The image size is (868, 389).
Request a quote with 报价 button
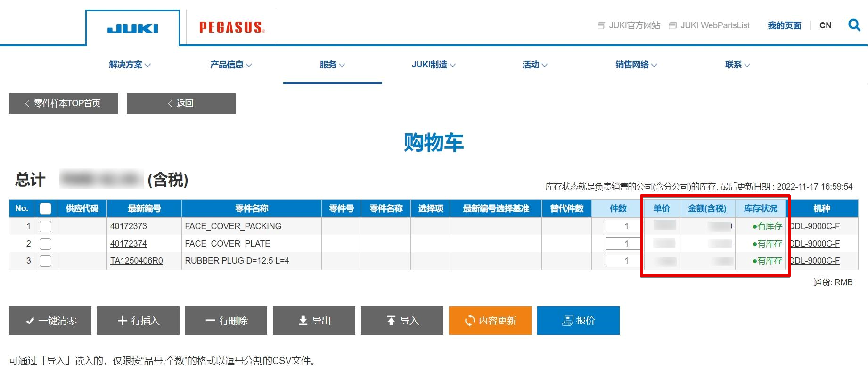pyautogui.click(x=578, y=321)
